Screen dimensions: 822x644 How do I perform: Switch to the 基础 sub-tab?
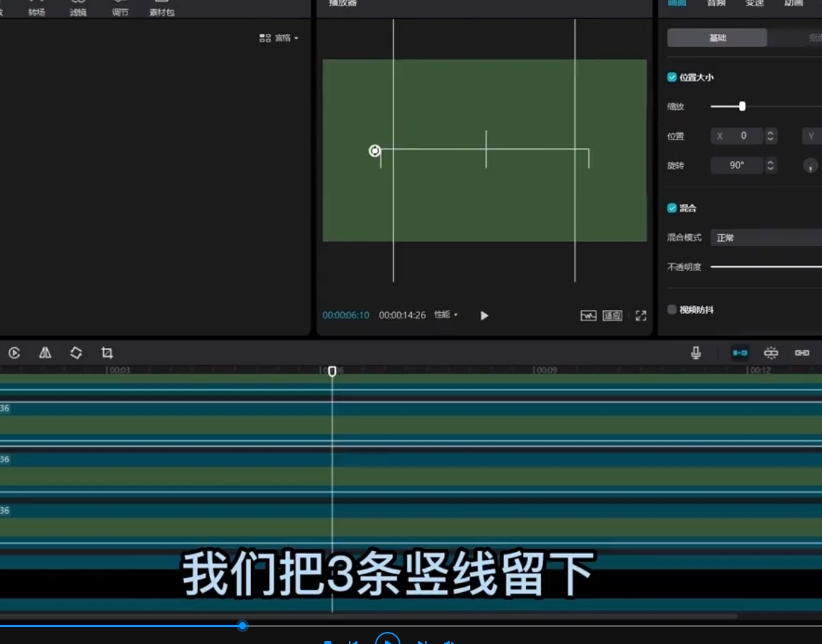(717, 38)
